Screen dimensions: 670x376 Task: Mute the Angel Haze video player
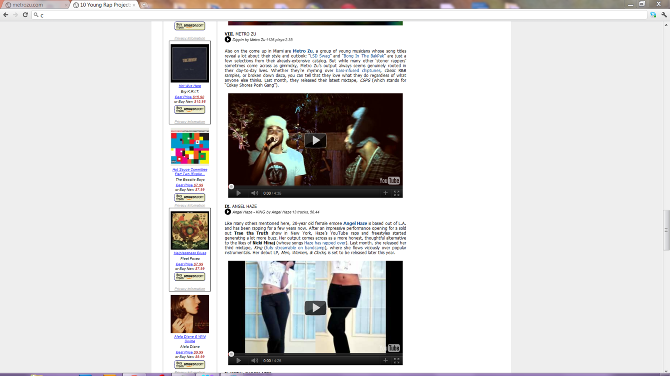click(254, 360)
